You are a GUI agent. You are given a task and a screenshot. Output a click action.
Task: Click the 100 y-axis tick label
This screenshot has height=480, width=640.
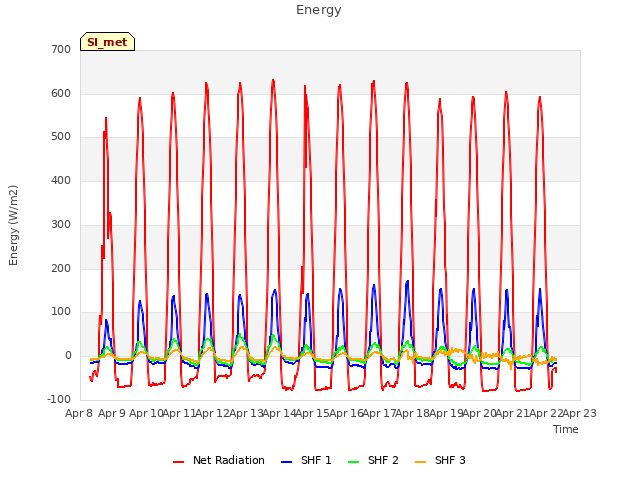click(x=61, y=312)
